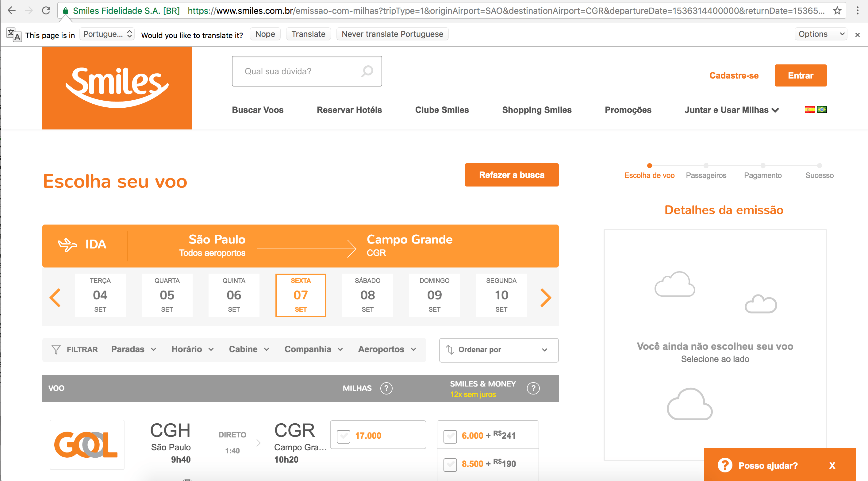Viewport: 868px width, 481px height.
Task: Select the 8.500 + R$190 fare checkbox
Action: 450,464
